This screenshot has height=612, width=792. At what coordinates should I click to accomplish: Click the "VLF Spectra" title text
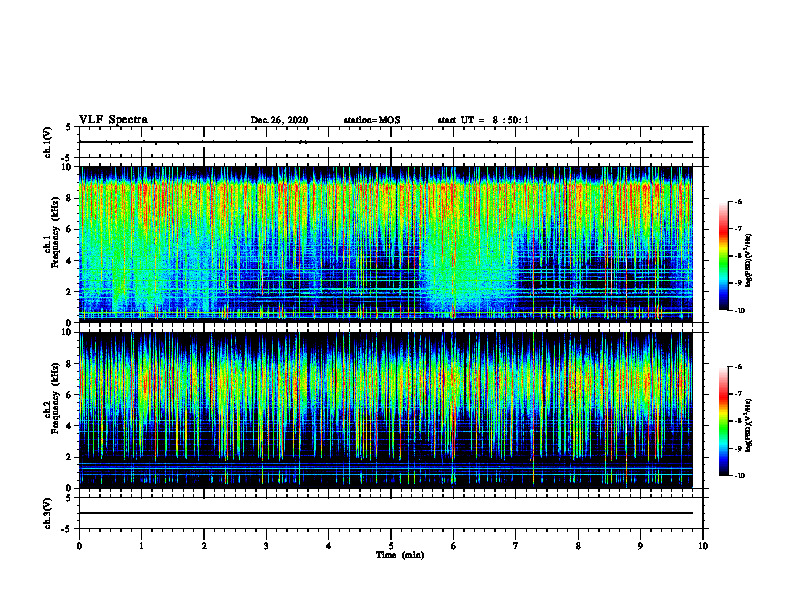[x=113, y=120]
